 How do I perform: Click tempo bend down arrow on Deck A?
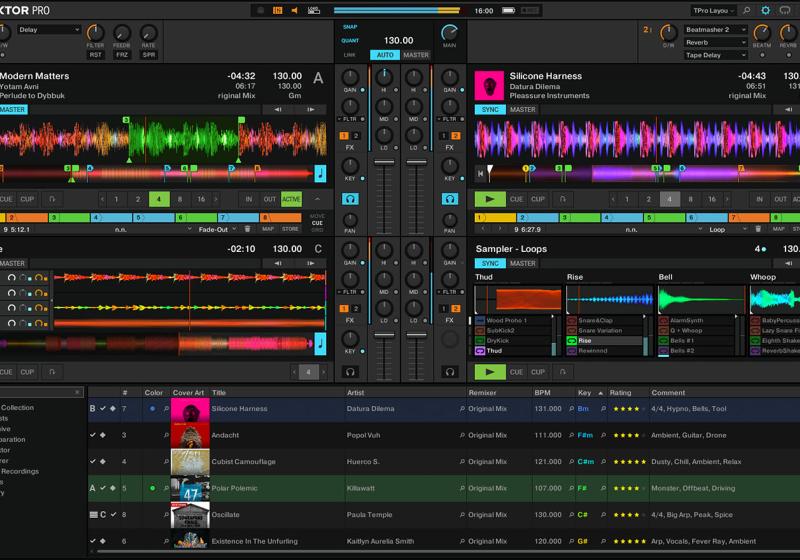click(278, 109)
